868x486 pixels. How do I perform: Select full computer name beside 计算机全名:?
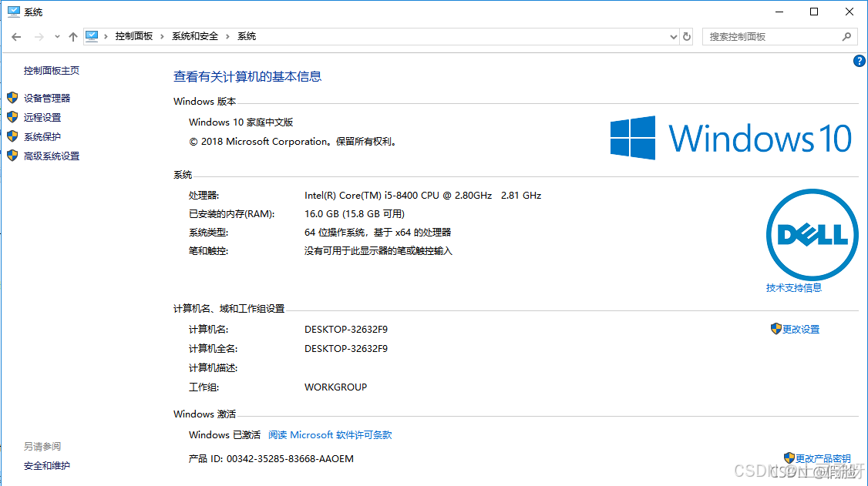pos(346,348)
